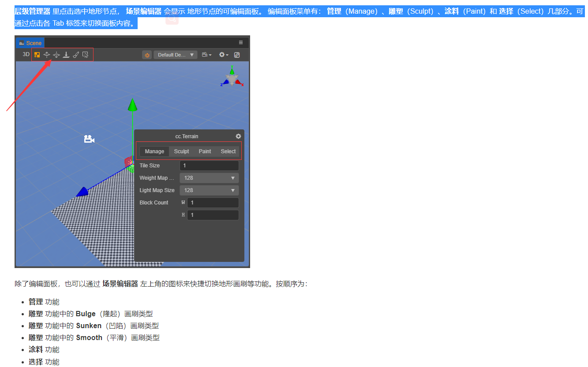Click the cc.Terrain panel title
This screenshot has height=367, width=588.
point(187,136)
